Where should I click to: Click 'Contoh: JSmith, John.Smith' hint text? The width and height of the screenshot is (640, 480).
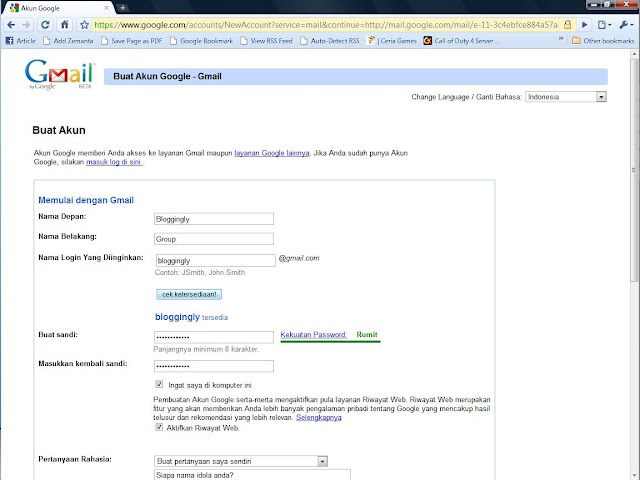tap(200, 272)
